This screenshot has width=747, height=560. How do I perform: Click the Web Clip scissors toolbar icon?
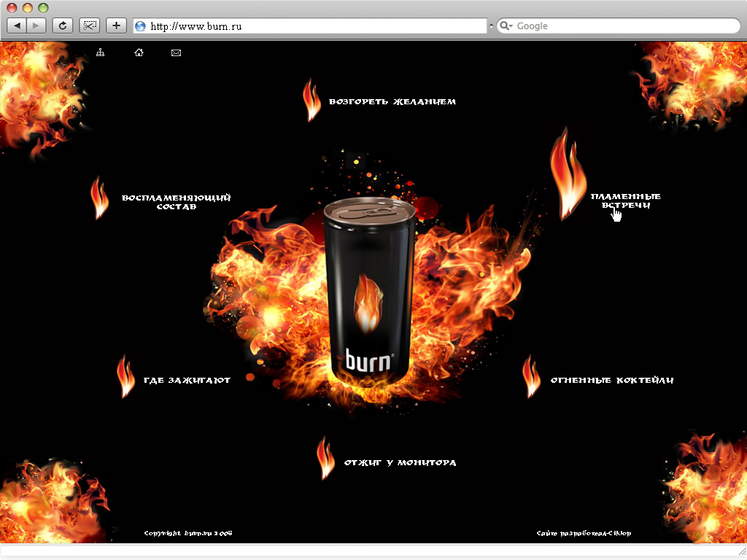pyautogui.click(x=89, y=25)
